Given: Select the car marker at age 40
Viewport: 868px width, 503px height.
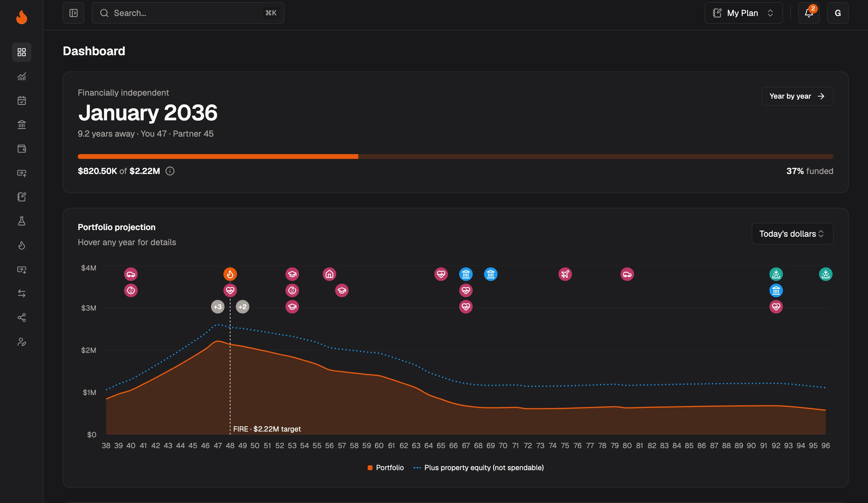Looking at the screenshot, I should point(131,274).
